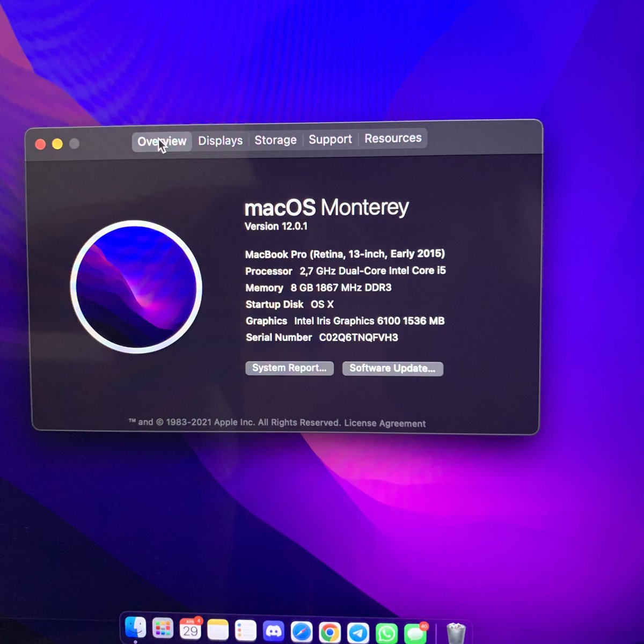Open the Calendar app showing 29
The image size is (644, 644).
pyautogui.click(x=190, y=630)
